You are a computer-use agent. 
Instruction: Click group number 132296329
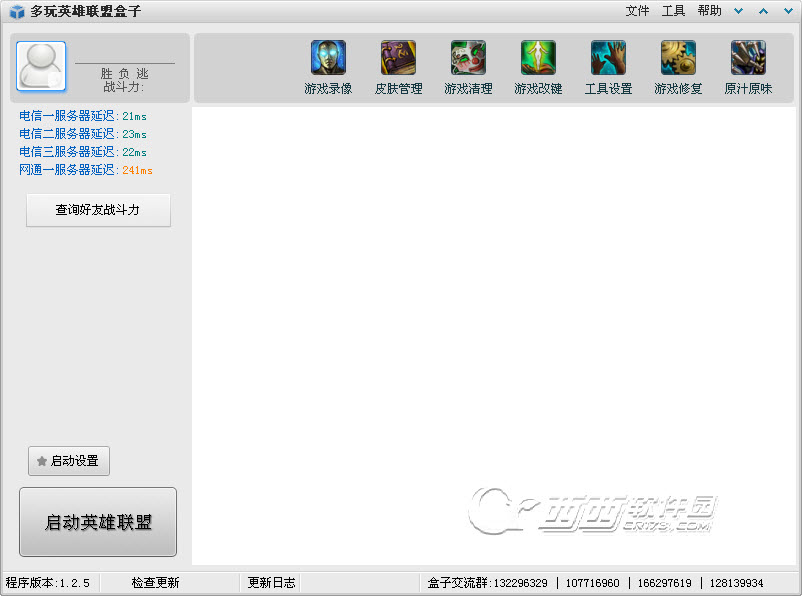click(520, 583)
